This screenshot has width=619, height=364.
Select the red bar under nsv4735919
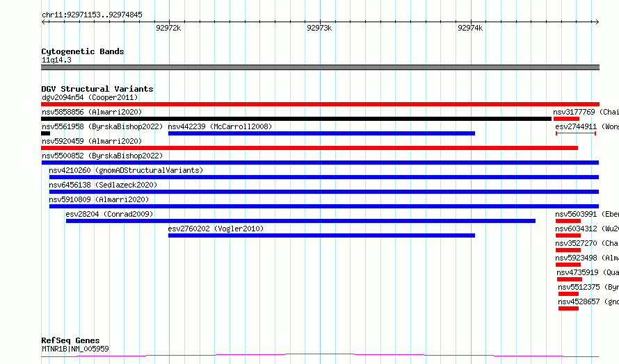(x=569, y=279)
